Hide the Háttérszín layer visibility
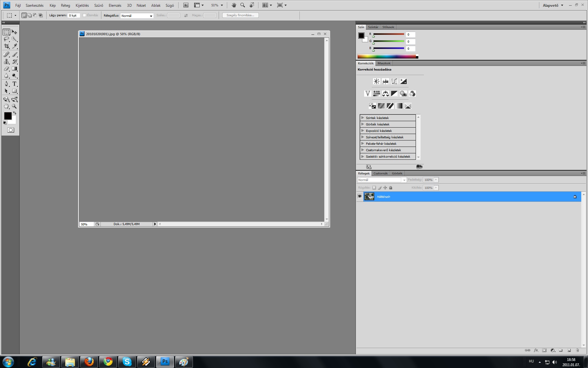Image resolution: width=588 pixels, height=368 pixels. pos(360,197)
